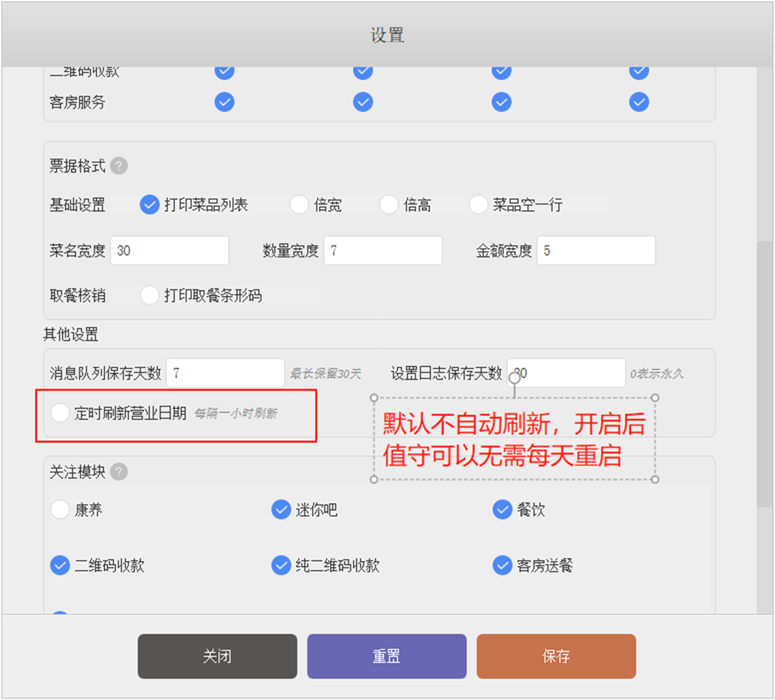Enable the 倍宽 option

pos(299,205)
